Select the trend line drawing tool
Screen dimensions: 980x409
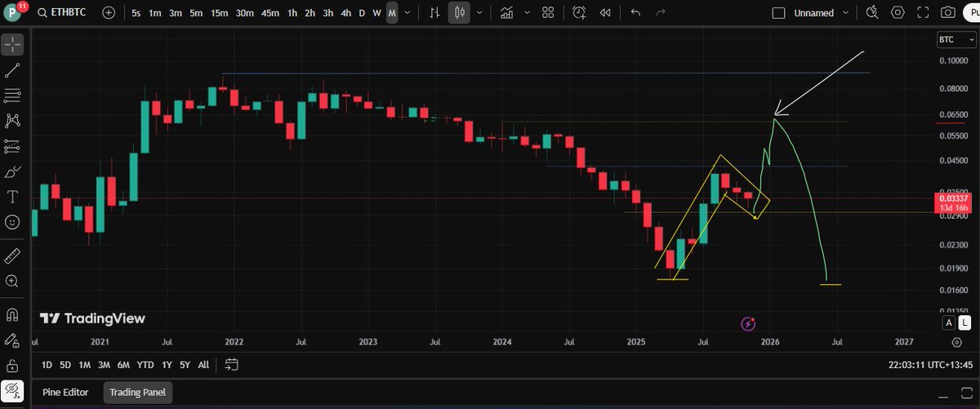12,71
